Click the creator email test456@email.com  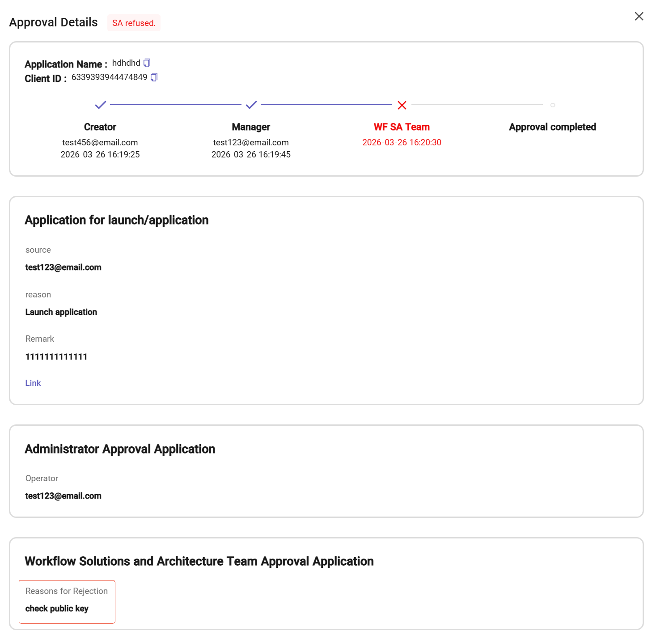pos(100,143)
